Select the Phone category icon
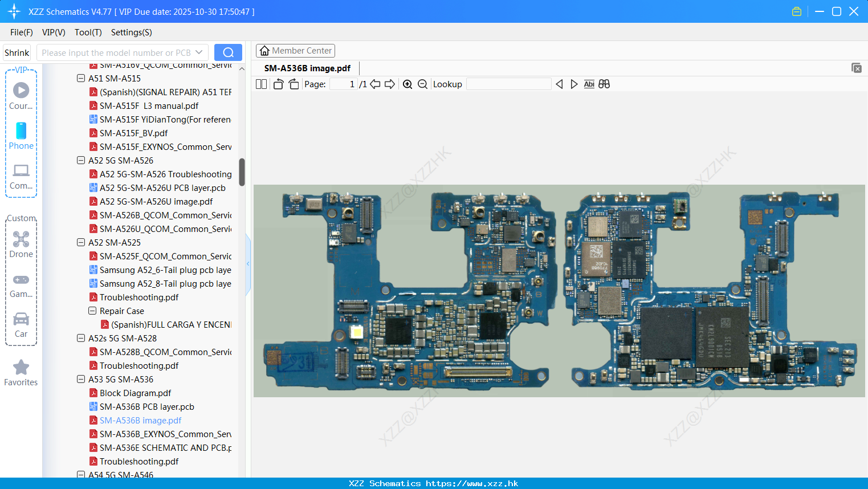Image resolution: width=868 pixels, height=489 pixels. point(21,136)
